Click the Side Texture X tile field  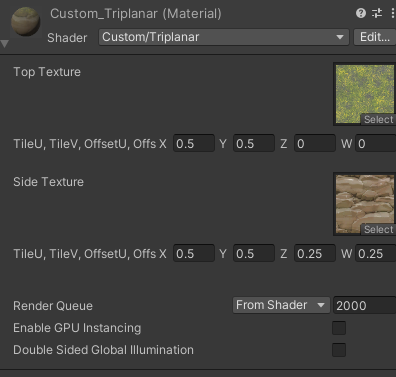[194, 254]
